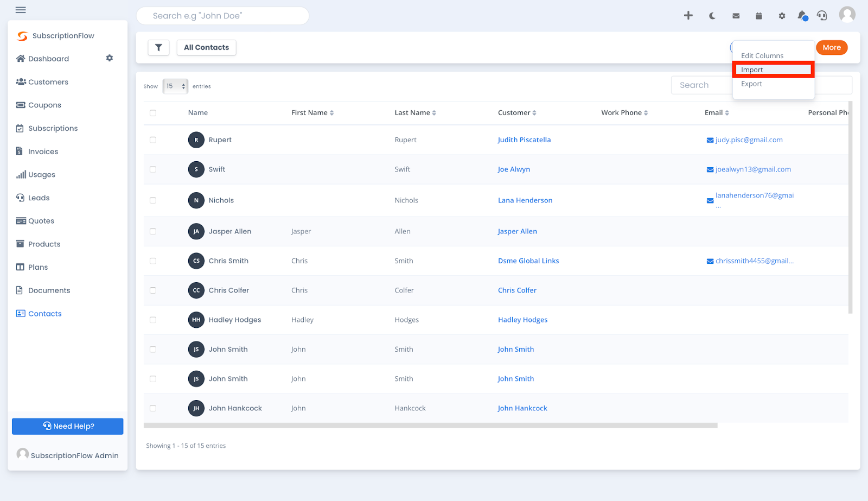Check the Rupert row checkbox
The width and height of the screenshot is (868, 501).
[153, 140]
